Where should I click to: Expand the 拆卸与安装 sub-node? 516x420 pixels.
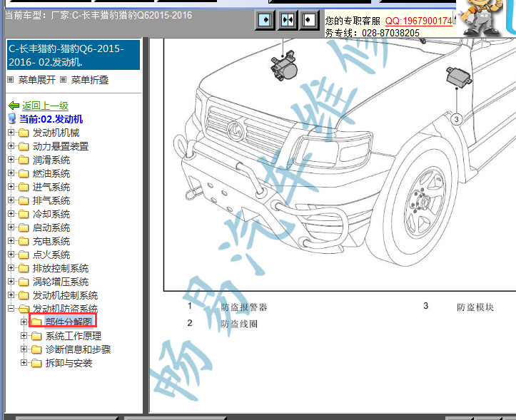24,362
